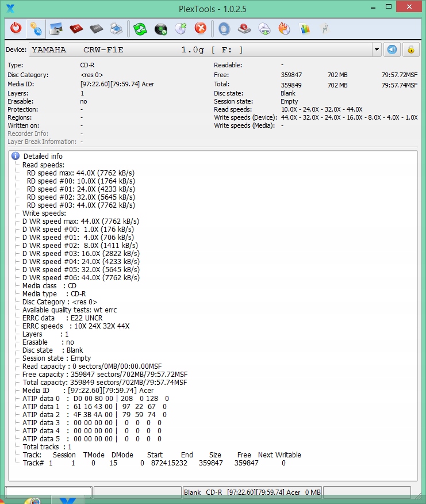Click the Total 79:57.74MSF value

pyautogui.click(x=400, y=85)
